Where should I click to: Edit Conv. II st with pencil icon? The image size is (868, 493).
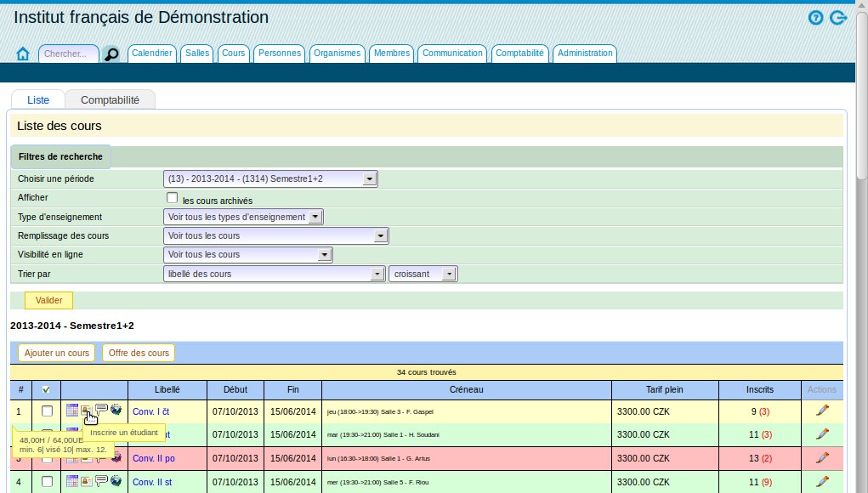822,481
